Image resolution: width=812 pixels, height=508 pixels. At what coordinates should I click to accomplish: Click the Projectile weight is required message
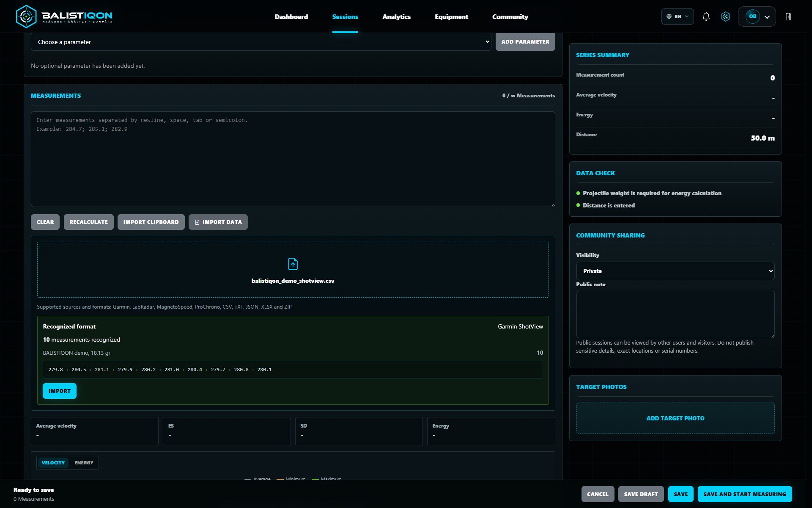652,193
